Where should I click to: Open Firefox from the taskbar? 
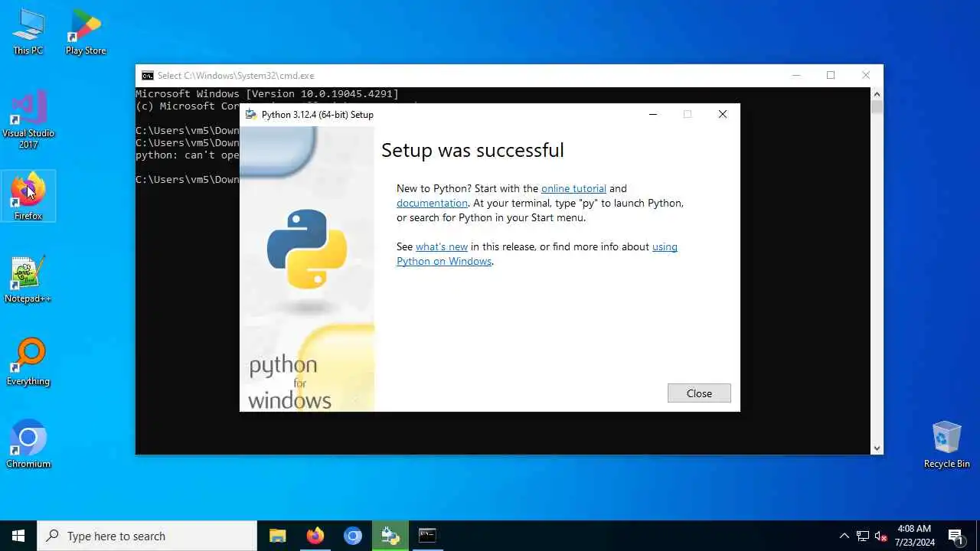(x=315, y=536)
